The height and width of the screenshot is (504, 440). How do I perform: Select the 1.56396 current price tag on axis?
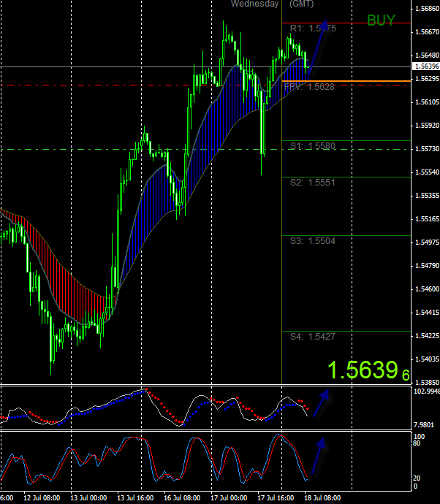click(426, 66)
